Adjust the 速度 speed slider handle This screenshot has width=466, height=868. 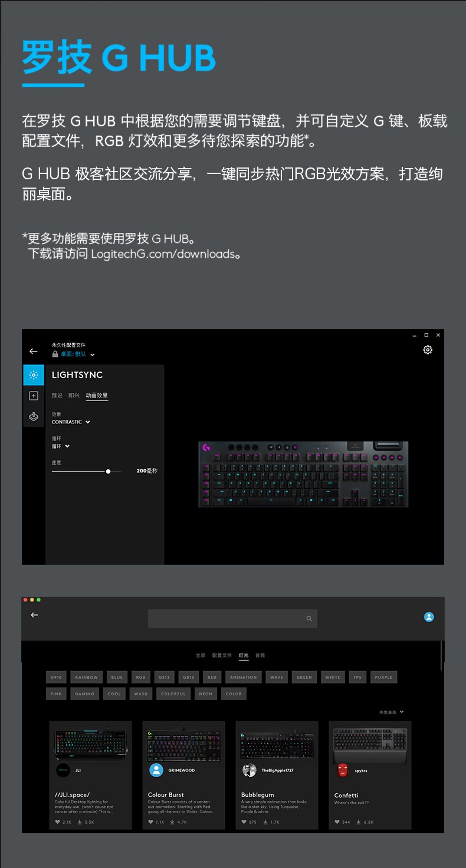108,471
